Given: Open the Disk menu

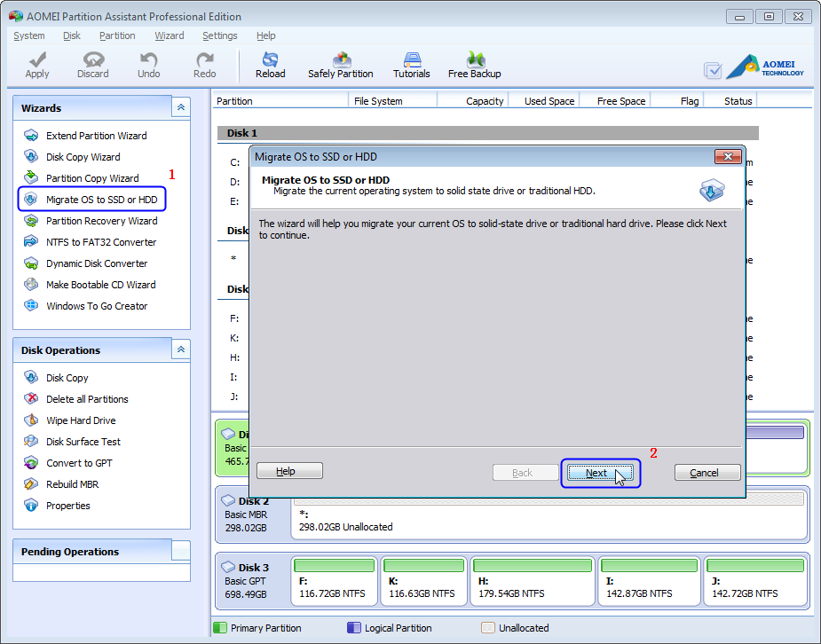Looking at the screenshot, I should coord(72,35).
